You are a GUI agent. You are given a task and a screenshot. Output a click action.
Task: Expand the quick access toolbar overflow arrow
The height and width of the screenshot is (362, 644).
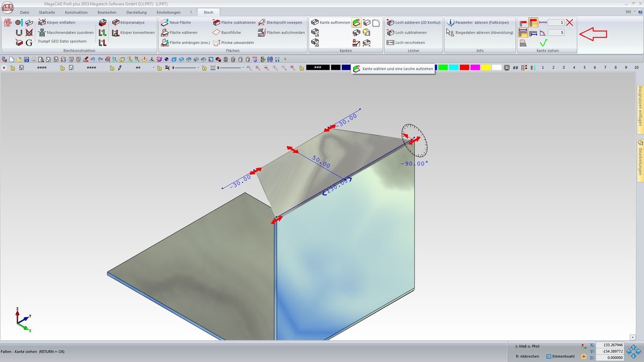285,59
